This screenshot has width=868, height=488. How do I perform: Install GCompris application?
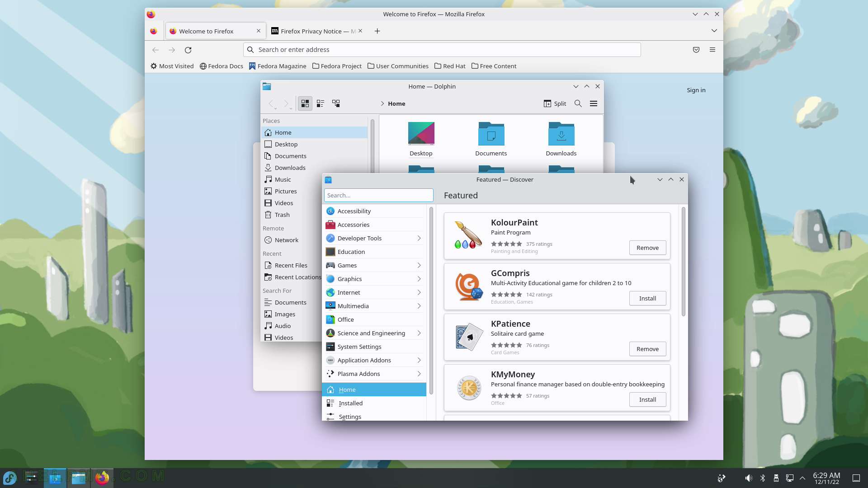[x=647, y=298]
